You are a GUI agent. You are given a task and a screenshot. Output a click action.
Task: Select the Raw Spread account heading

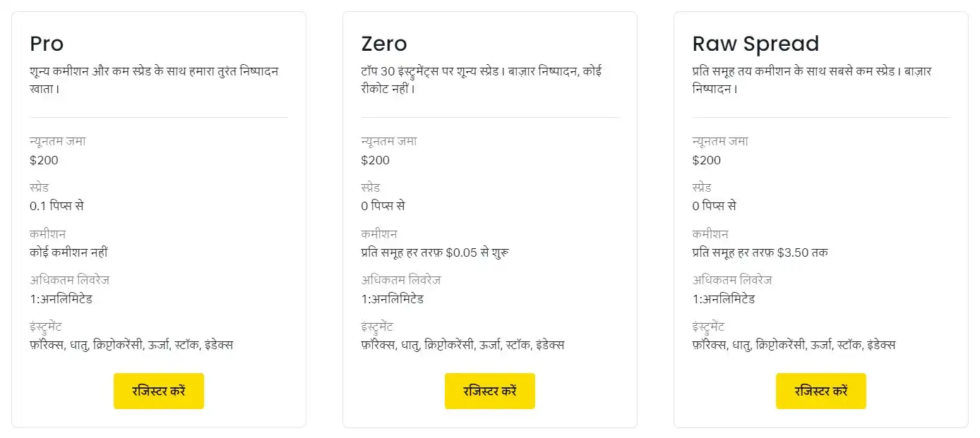755,44
